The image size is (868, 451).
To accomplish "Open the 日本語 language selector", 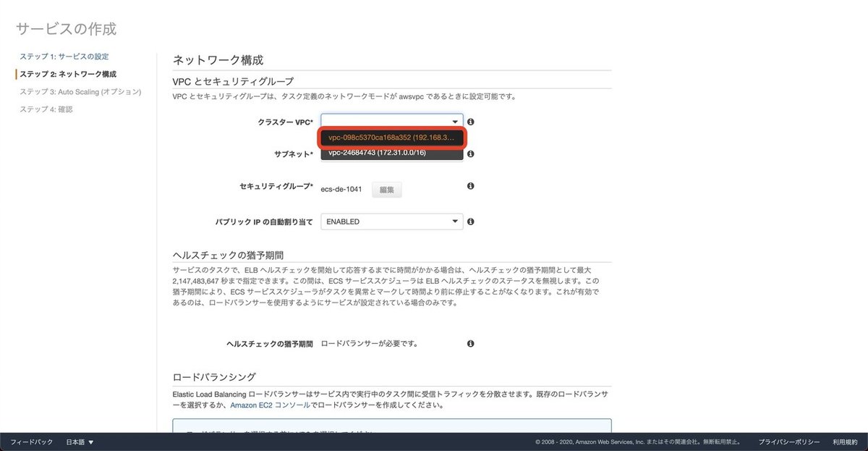I will (80, 442).
